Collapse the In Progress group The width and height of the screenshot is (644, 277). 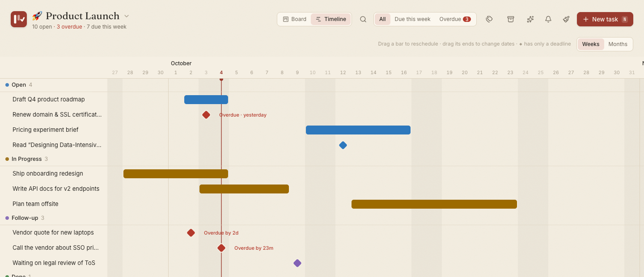[26, 159]
